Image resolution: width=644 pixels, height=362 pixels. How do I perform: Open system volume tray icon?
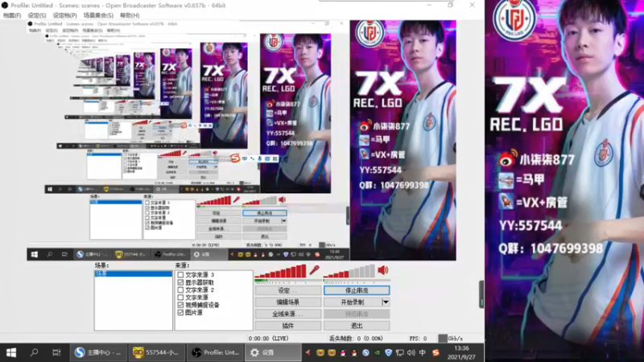411,352
